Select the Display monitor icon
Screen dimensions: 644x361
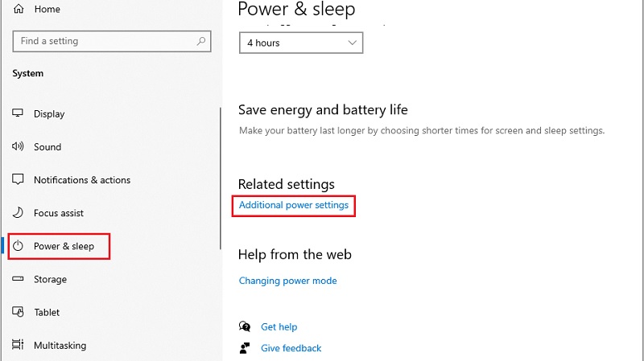coord(18,113)
